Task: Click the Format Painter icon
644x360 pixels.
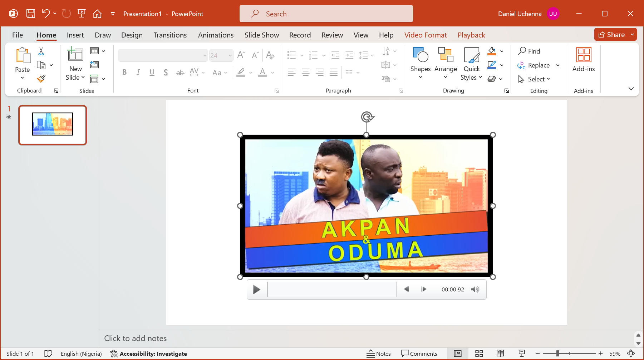Action: pyautogui.click(x=41, y=79)
